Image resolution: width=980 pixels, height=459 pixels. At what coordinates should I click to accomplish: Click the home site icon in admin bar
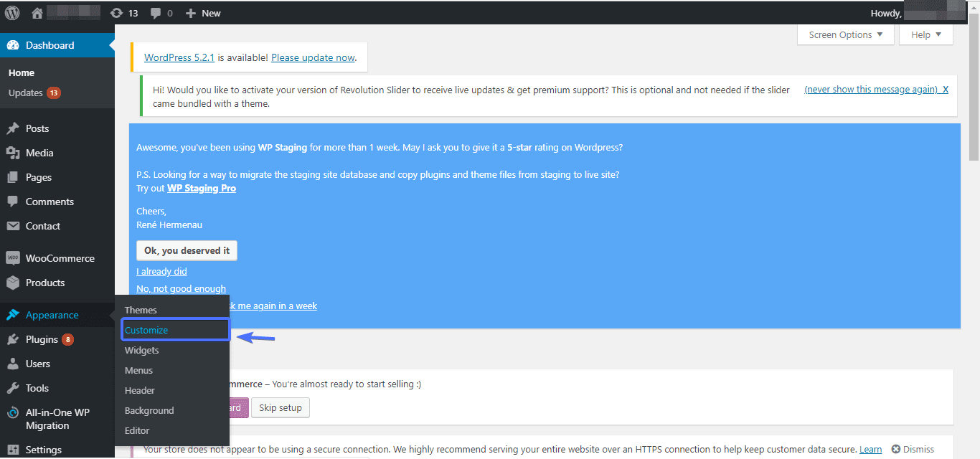click(x=38, y=13)
